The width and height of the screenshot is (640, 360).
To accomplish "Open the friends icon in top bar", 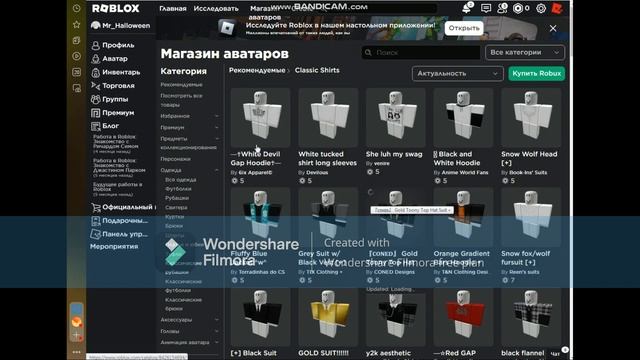I will tap(502, 8).
